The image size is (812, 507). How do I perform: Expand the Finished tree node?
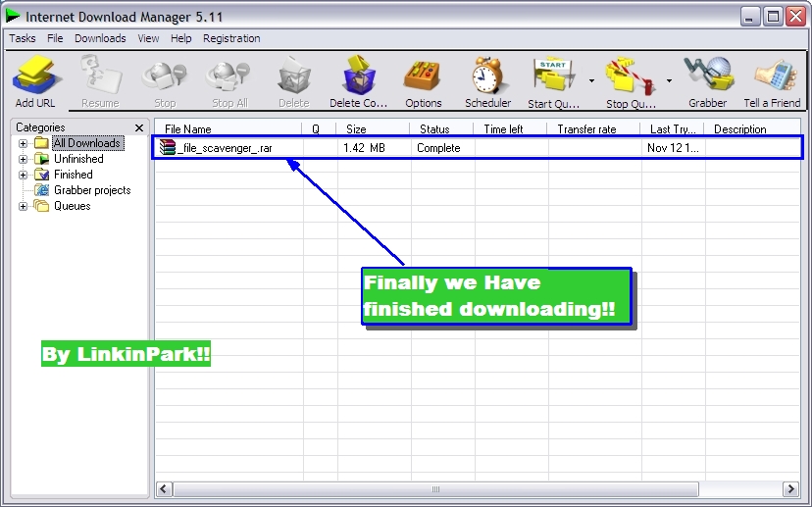[x=23, y=175]
